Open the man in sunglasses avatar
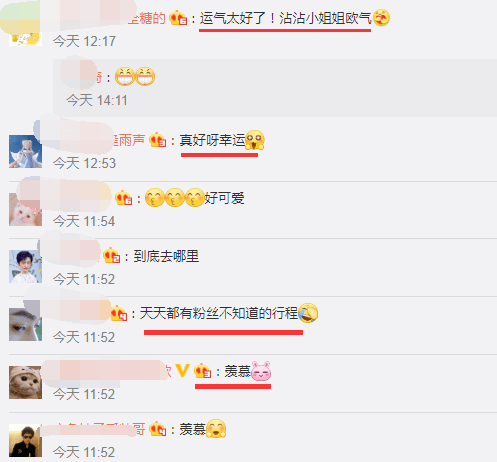 click(25, 440)
